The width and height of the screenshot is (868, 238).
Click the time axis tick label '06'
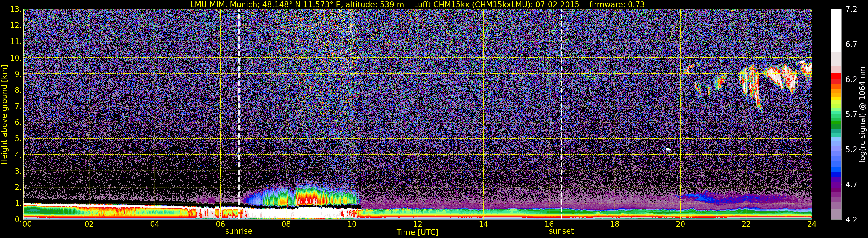coord(220,224)
